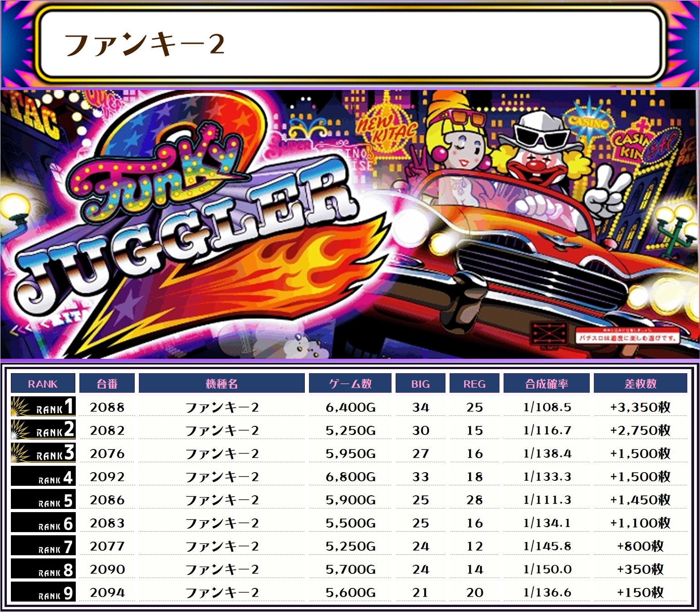This screenshot has height=612, width=700.
Task: Click the RANK 5 black badge
Action: [43, 499]
